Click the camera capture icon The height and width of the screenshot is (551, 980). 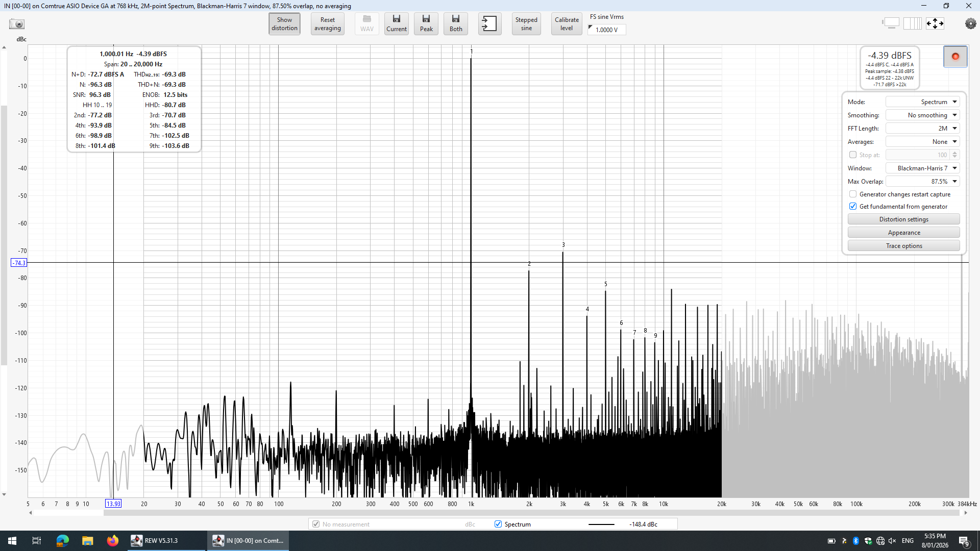17,24
